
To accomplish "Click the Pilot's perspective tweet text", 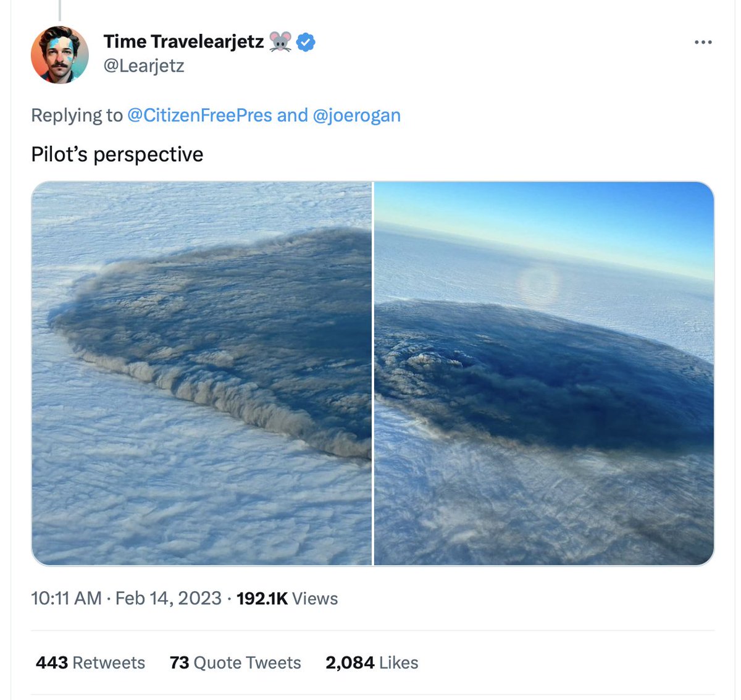I will [117, 154].
